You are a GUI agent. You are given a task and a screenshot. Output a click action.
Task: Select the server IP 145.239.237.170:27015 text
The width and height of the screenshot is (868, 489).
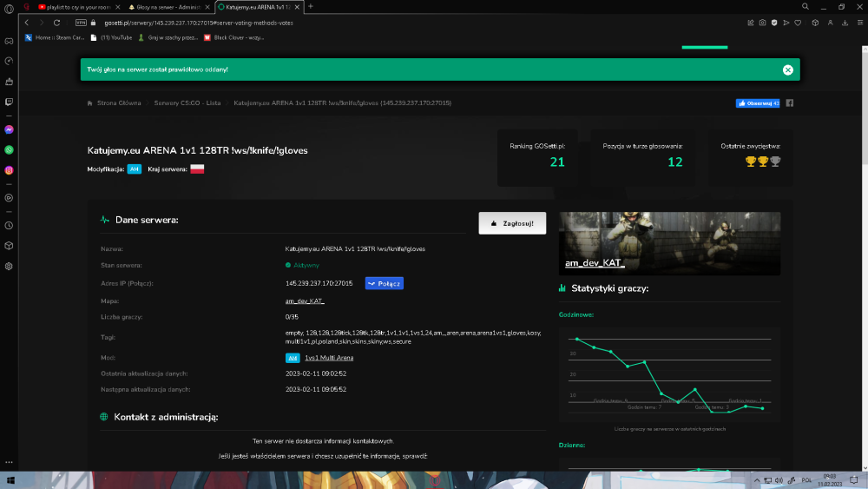[x=319, y=283]
